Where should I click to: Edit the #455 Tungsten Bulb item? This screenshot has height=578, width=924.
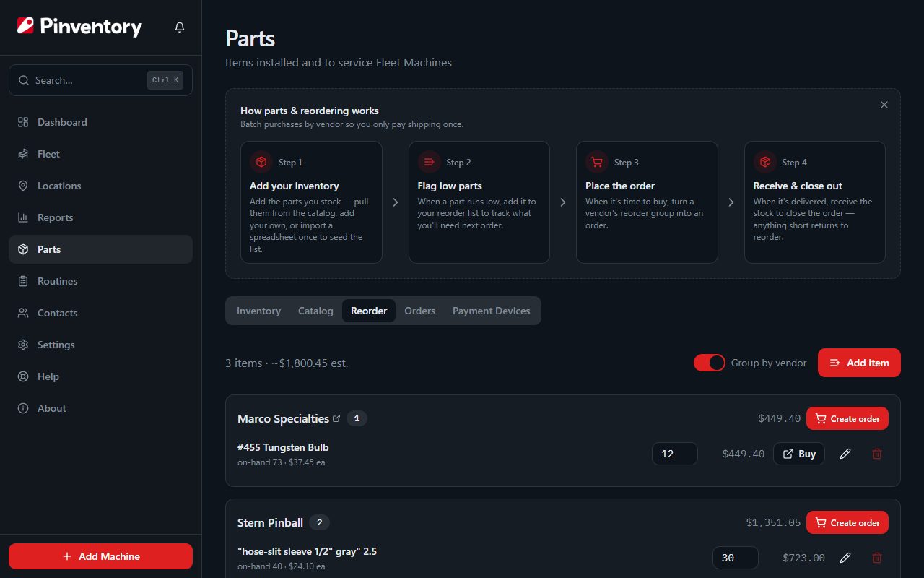[x=845, y=454]
